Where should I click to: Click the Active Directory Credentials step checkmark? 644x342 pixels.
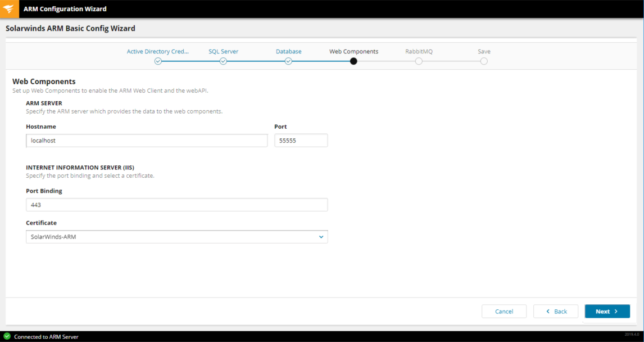[x=158, y=61]
